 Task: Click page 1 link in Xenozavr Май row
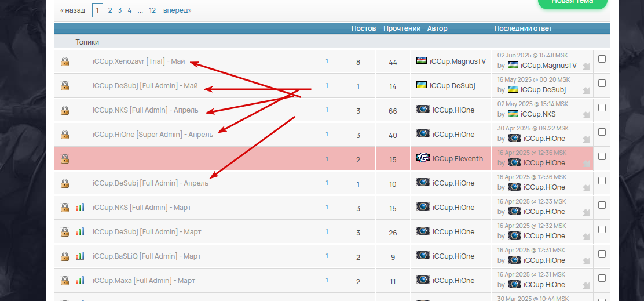327,61
